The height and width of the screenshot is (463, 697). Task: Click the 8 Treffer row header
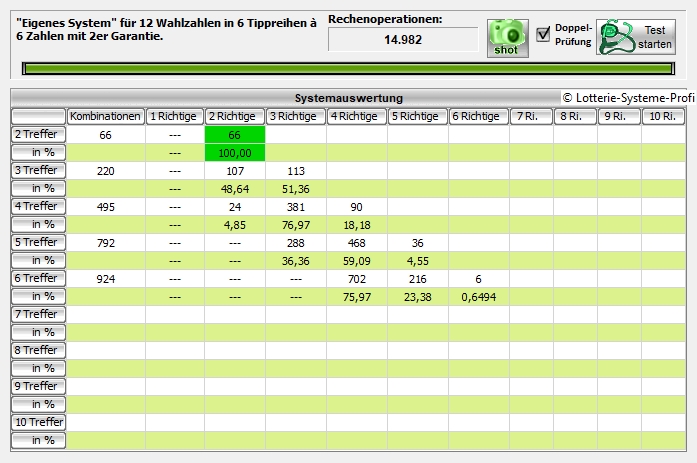39,350
